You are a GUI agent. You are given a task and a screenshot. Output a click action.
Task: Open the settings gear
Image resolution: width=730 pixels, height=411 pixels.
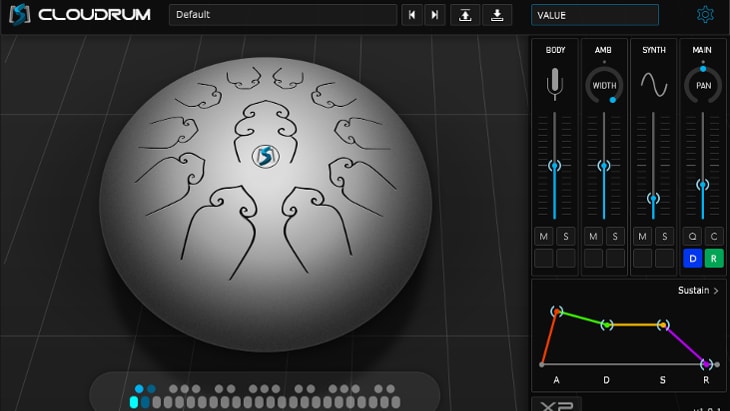coord(705,15)
